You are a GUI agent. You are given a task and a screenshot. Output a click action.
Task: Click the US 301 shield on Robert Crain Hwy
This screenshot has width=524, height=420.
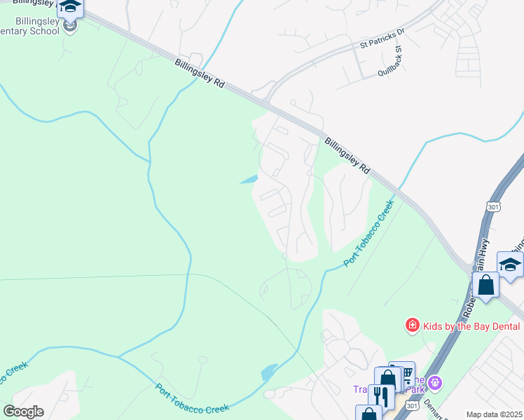493,207
